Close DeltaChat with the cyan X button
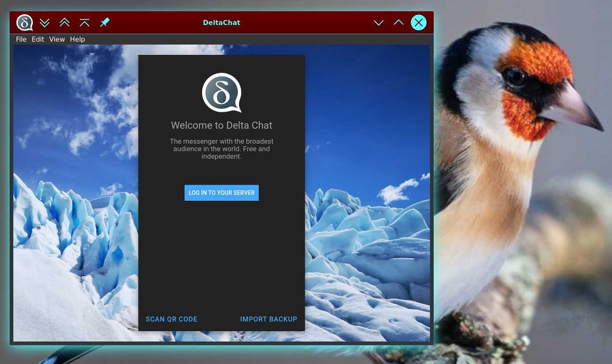This screenshot has width=612, height=364. (x=418, y=23)
